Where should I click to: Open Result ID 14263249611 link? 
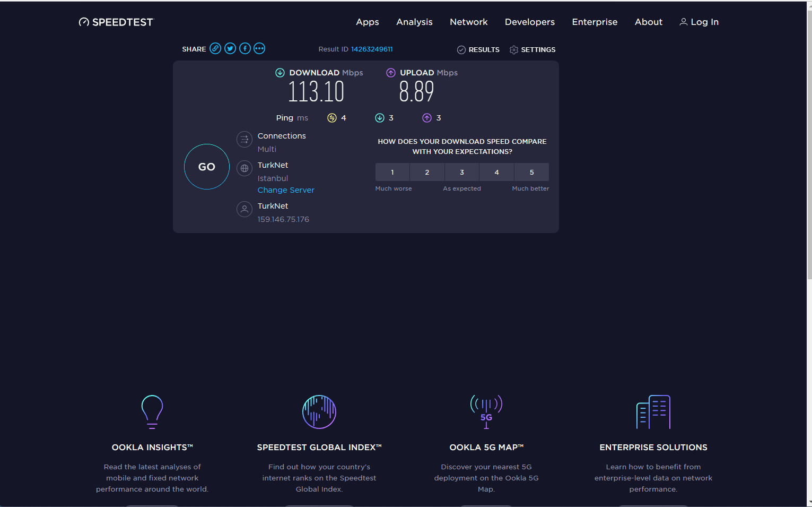click(x=372, y=49)
